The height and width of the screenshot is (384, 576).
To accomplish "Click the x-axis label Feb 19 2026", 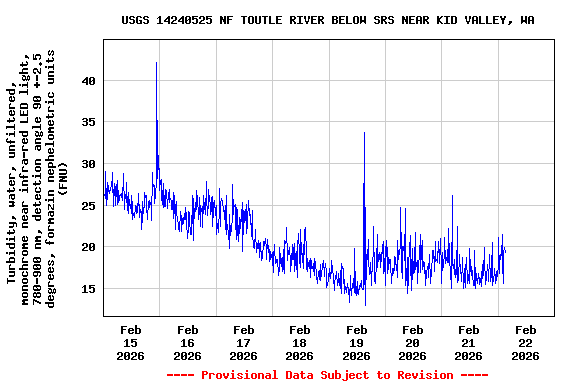I will [356, 343].
